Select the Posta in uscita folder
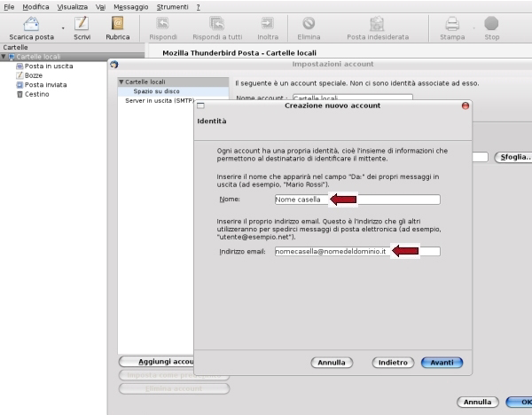532x415 pixels. point(49,66)
